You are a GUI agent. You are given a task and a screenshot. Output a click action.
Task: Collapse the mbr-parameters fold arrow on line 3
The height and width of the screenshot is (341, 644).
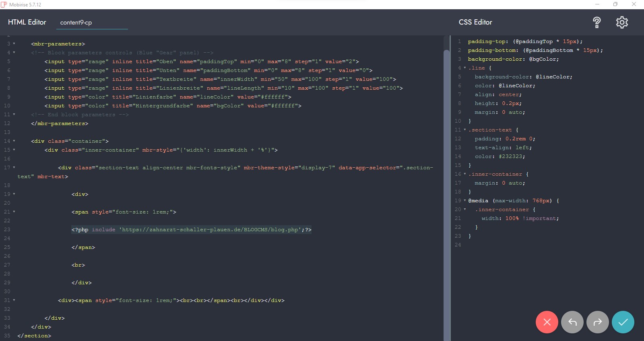point(14,44)
